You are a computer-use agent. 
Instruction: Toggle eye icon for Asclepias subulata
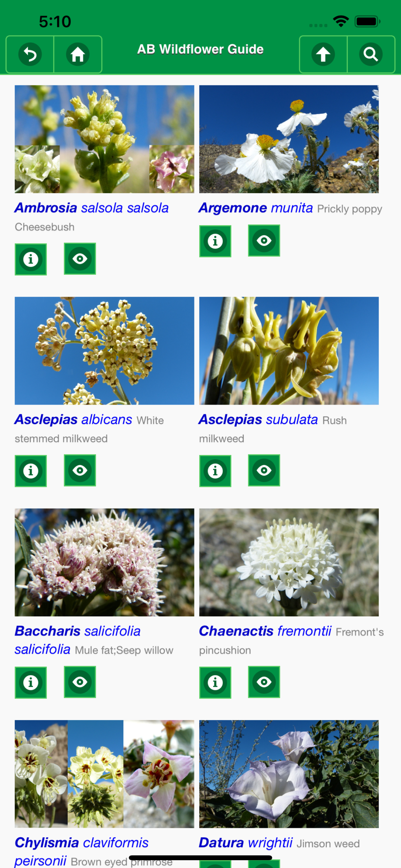(x=264, y=470)
